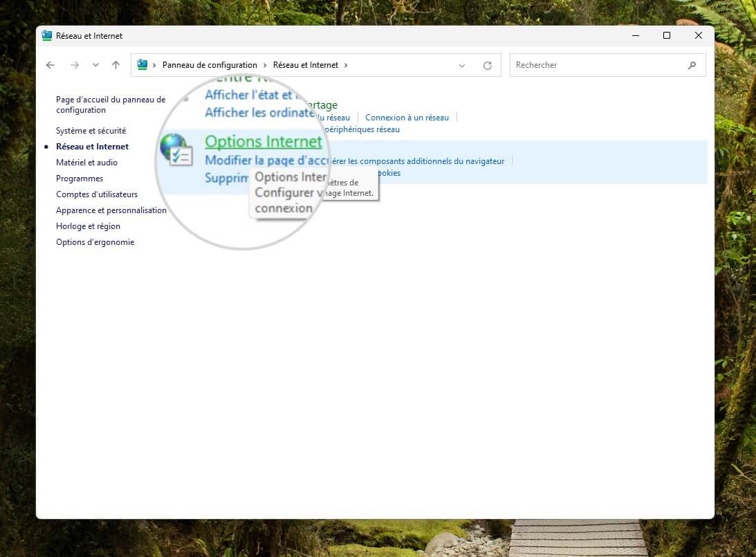Open Comptes d'utilisateurs category

pos(97,194)
